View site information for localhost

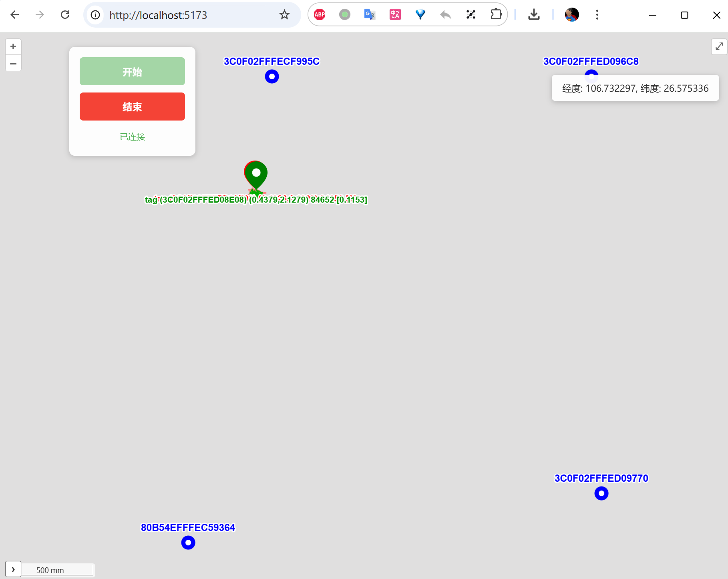click(x=95, y=15)
